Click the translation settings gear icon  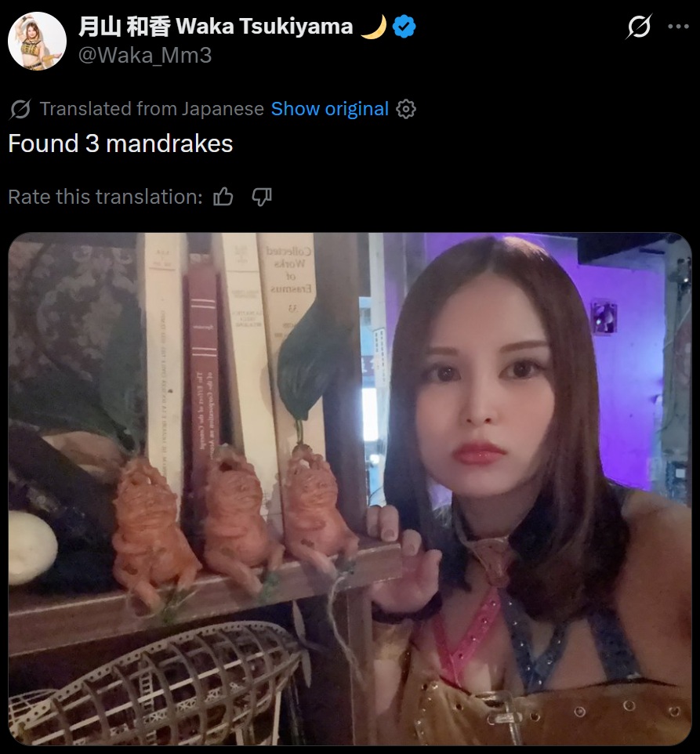coord(406,109)
